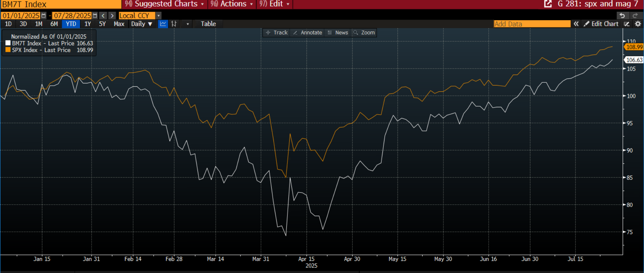Toggle the Track crosshair mode
This screenshot has height=273, width=644.
click(277, 32)
